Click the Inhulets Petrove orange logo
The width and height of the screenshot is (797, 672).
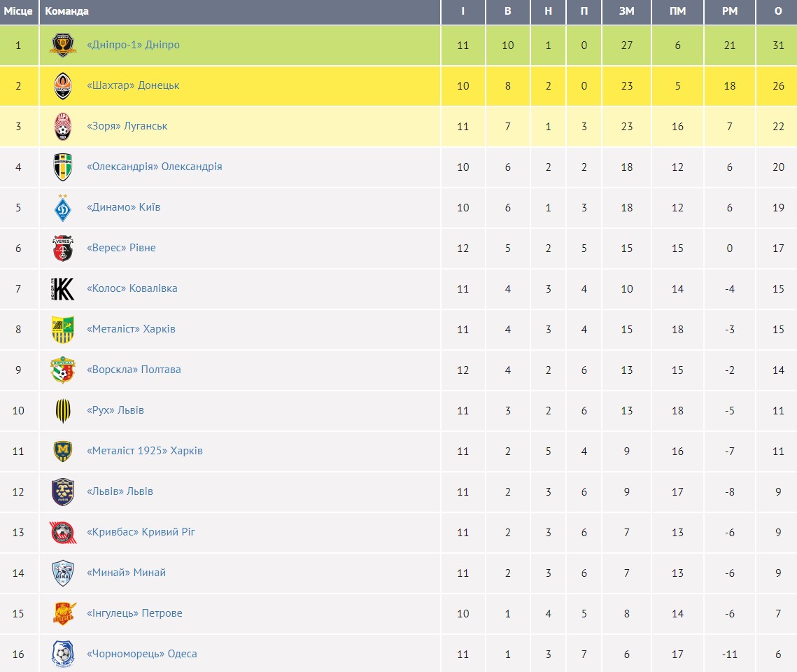click(63, 614)
